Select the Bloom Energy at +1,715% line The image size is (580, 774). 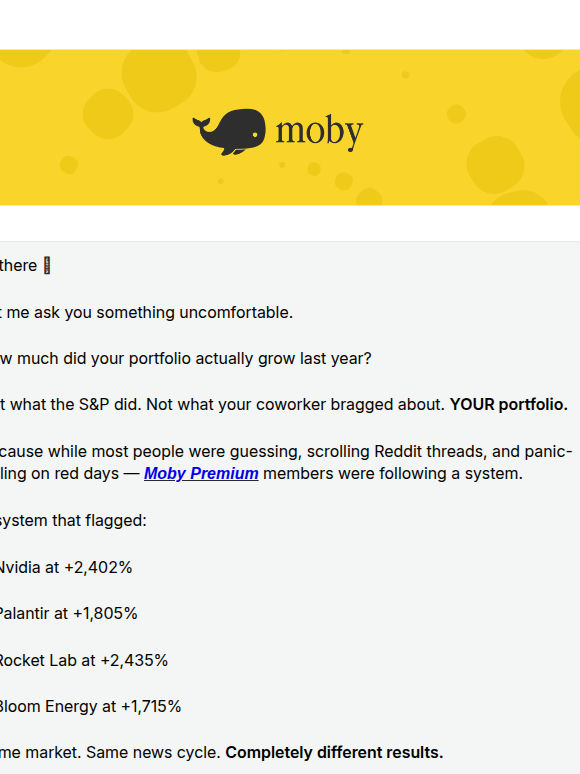89,706
